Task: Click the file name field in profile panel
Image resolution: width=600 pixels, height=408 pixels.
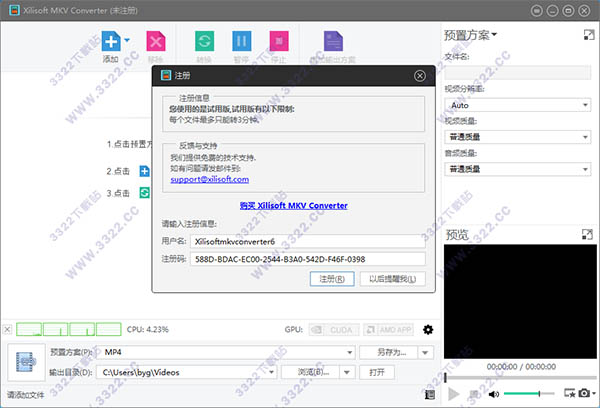Action: 518,72
